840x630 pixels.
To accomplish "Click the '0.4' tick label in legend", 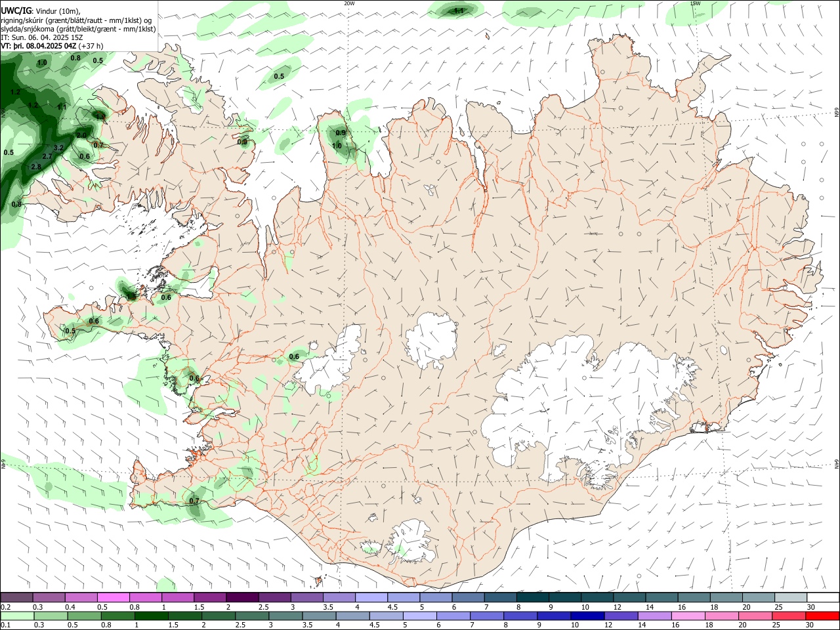I will point(70,607).
